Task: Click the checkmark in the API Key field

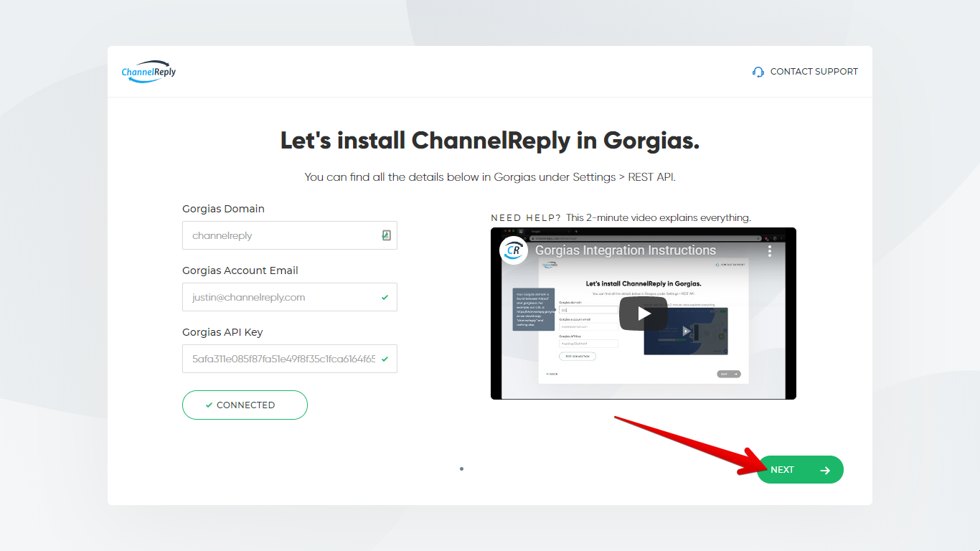Action: [385, 359]
